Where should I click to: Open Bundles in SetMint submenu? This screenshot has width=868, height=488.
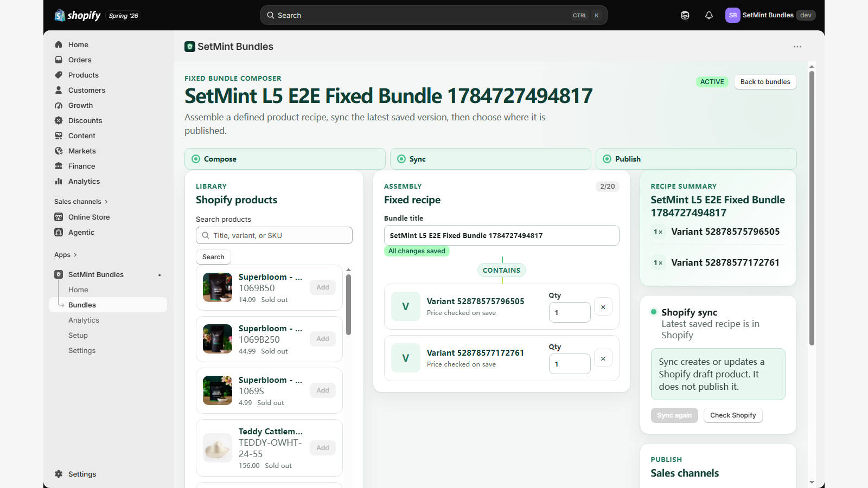pos(108,305)
